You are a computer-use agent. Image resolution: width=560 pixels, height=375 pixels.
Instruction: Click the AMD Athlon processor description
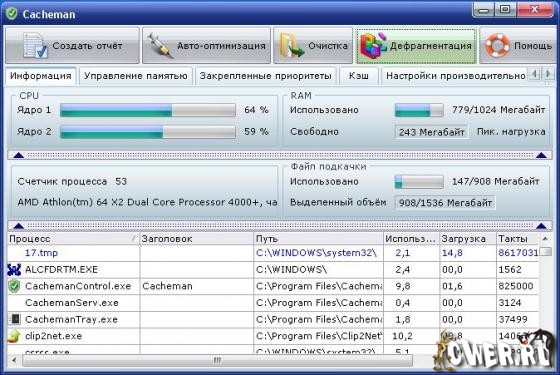[147, 202]
